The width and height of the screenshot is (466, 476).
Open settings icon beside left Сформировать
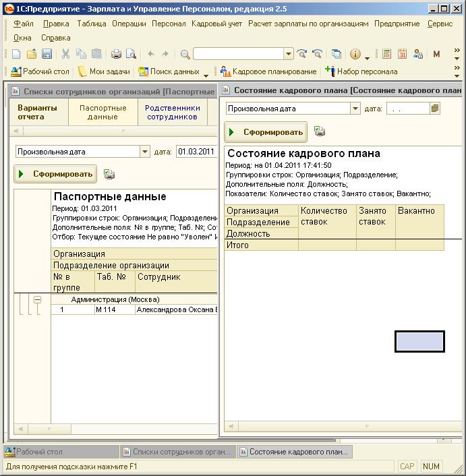109,174
